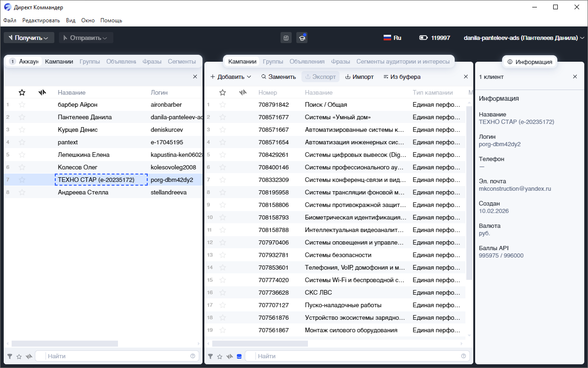Sort accounts by the Логин column header
588x368 pixels.
tap(159, 93)
